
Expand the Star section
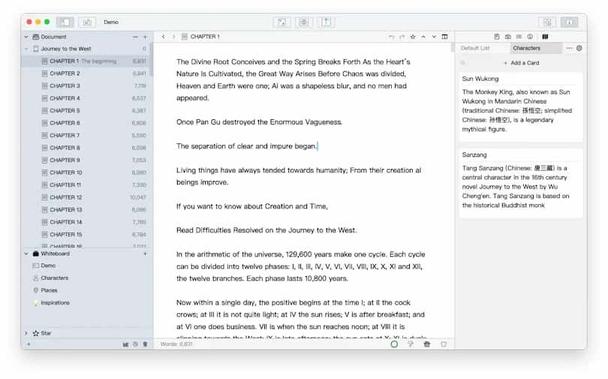click(26, 333)
